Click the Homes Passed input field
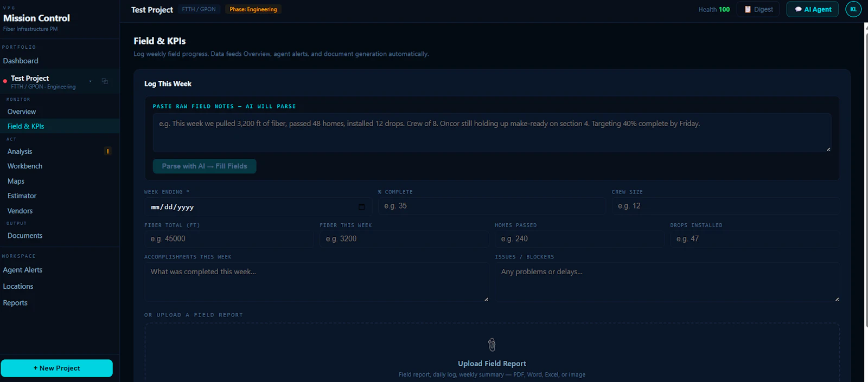 [x=579, y=239]
